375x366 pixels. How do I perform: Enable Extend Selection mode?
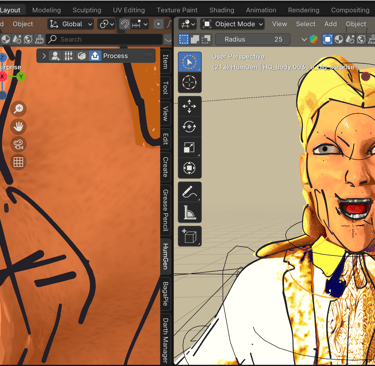195,40
